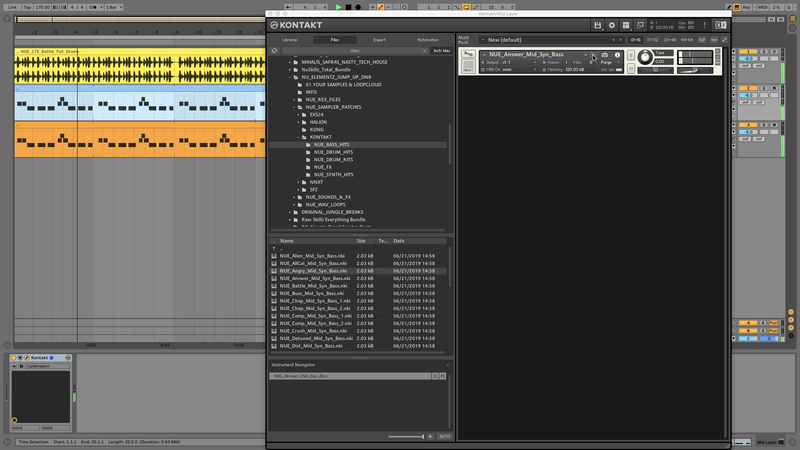Open the multi rack preset dropdown

[x=483, y=40]
